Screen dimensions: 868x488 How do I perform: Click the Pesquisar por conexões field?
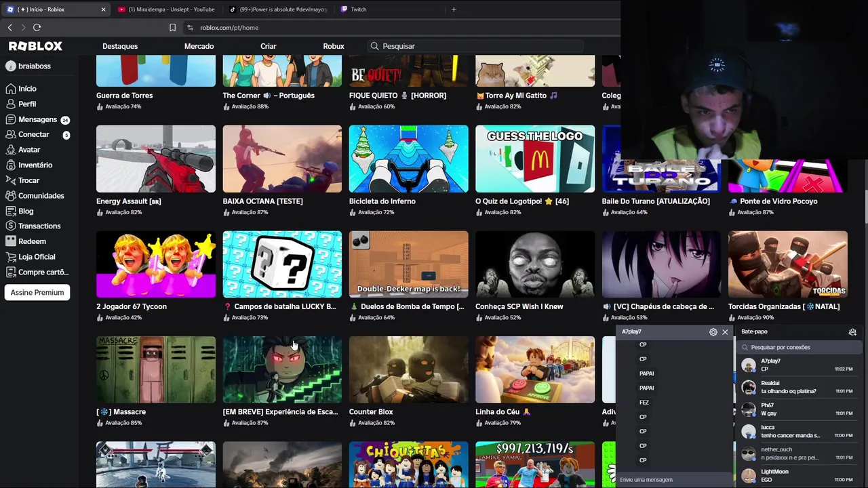coord(800,347)
